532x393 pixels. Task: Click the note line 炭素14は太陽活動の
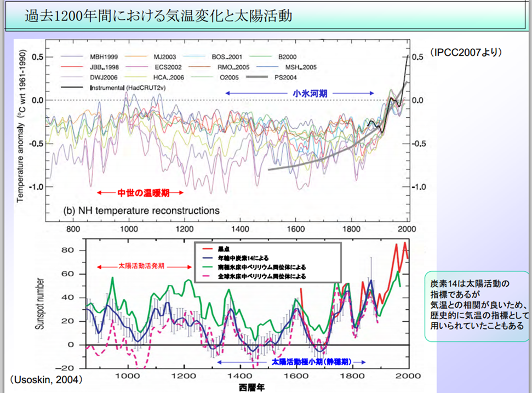(470, 284)
